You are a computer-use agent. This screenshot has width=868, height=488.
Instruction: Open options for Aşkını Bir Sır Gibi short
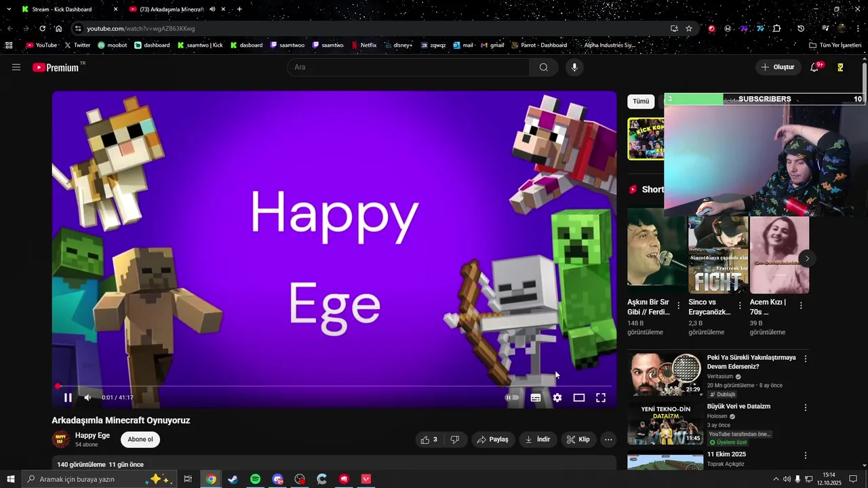679,306
